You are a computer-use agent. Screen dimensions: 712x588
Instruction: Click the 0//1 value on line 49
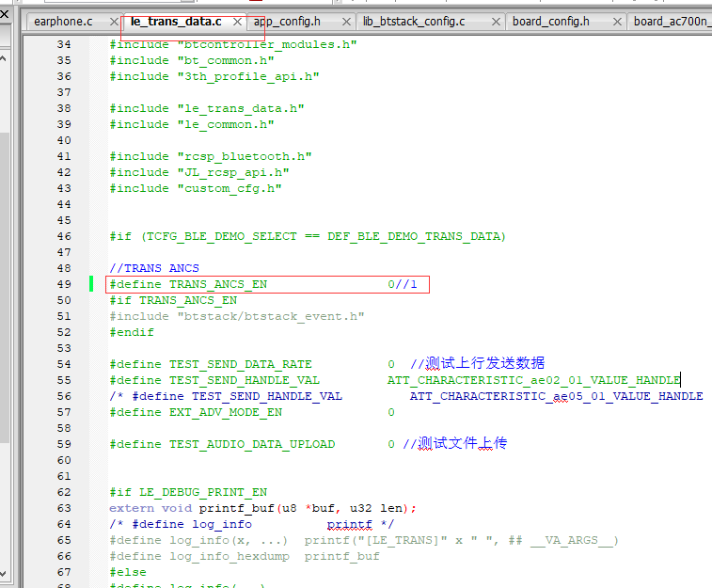click(403, 285)
